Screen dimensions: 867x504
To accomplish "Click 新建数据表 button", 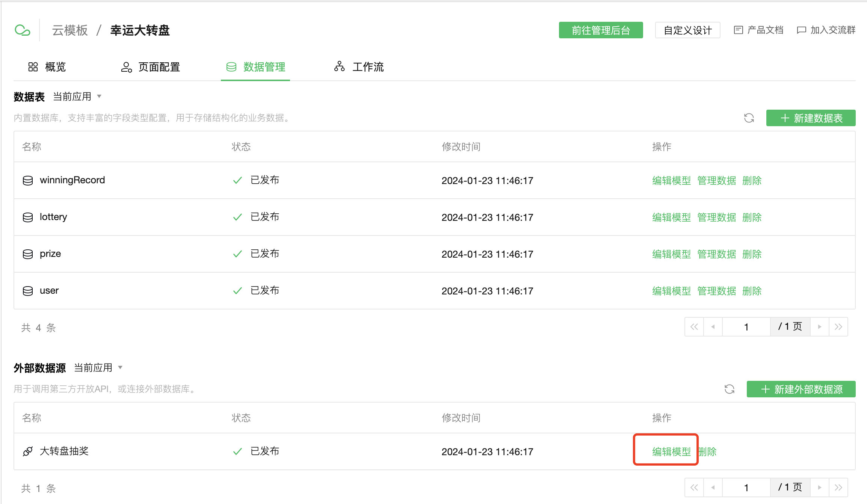I will click(811, 118).
